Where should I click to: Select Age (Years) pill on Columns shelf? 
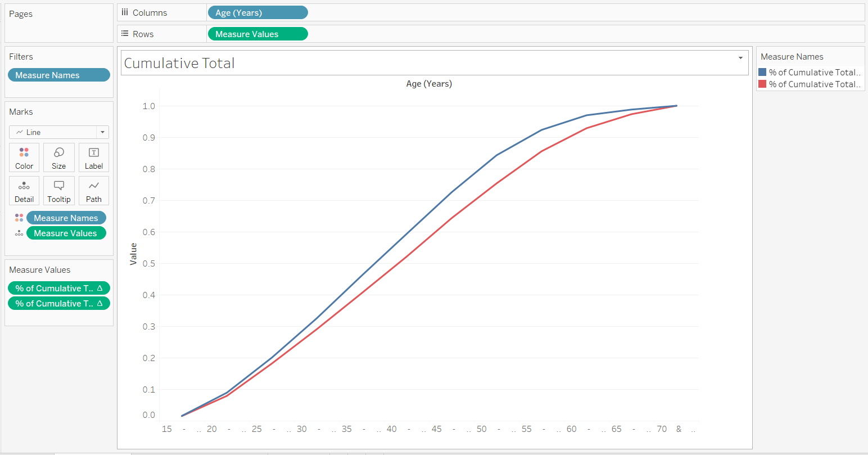(x=257, y=13)
